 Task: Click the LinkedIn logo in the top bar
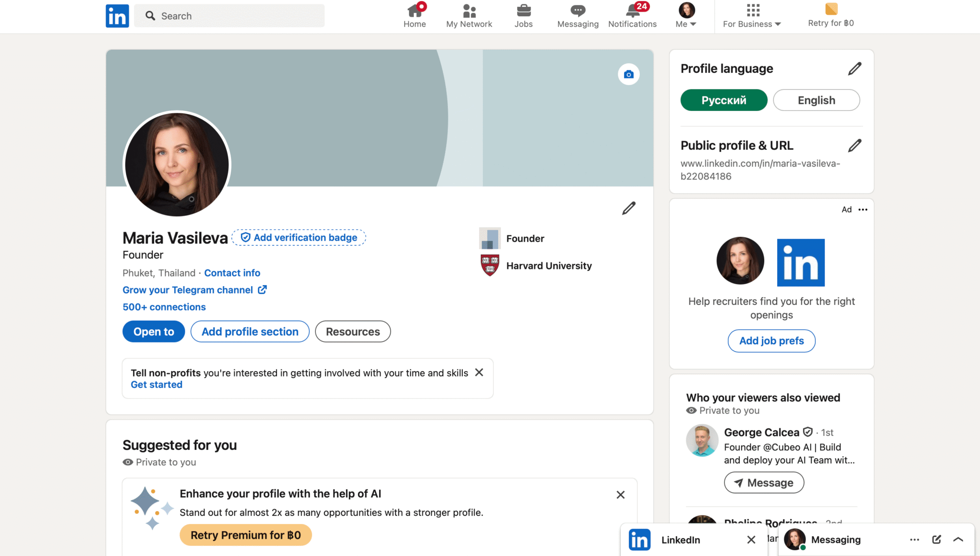tap(117, 16)
